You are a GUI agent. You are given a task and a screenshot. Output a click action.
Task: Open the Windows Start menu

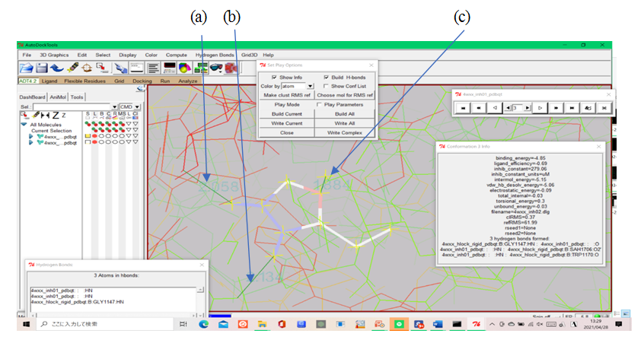[x=24, y=325]
